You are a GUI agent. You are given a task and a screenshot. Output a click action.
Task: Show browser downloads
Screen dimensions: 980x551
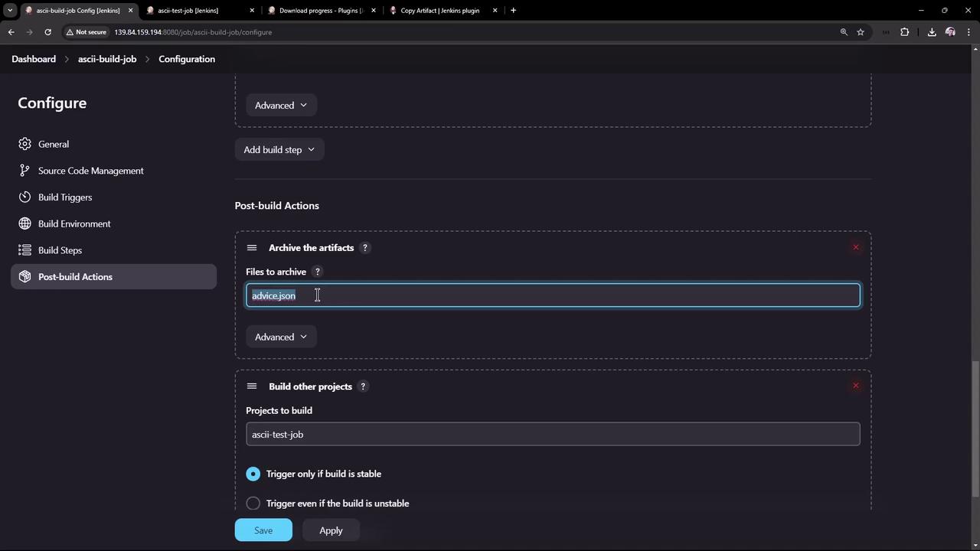932,32
